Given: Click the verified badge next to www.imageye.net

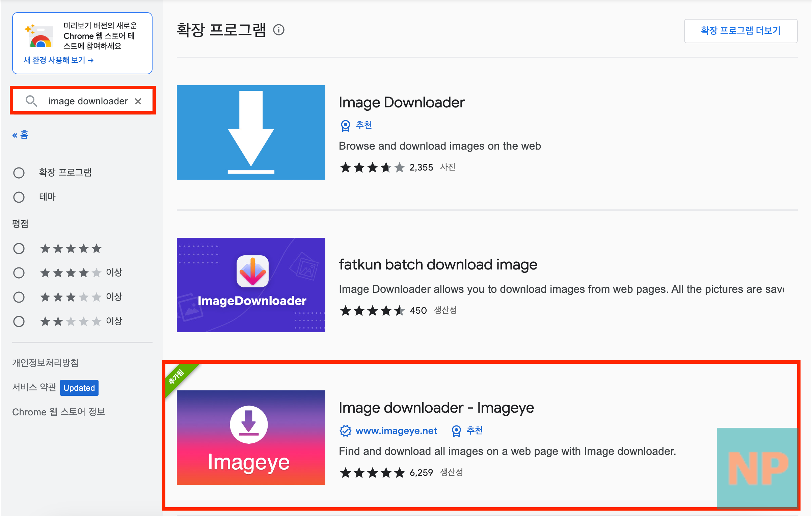Looking at the screenshot, I should pos(345,431).
